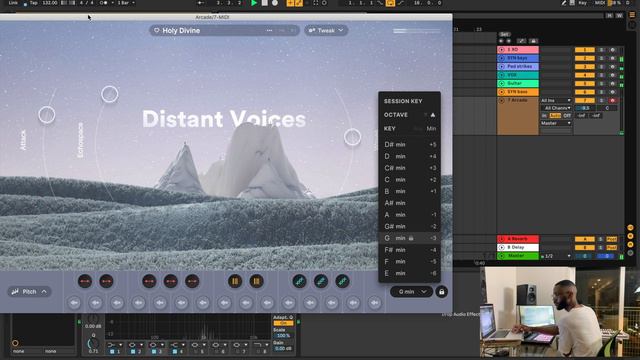
Task: Open the 1 Bar quantization dropdown
Action: tap(126, 3)
